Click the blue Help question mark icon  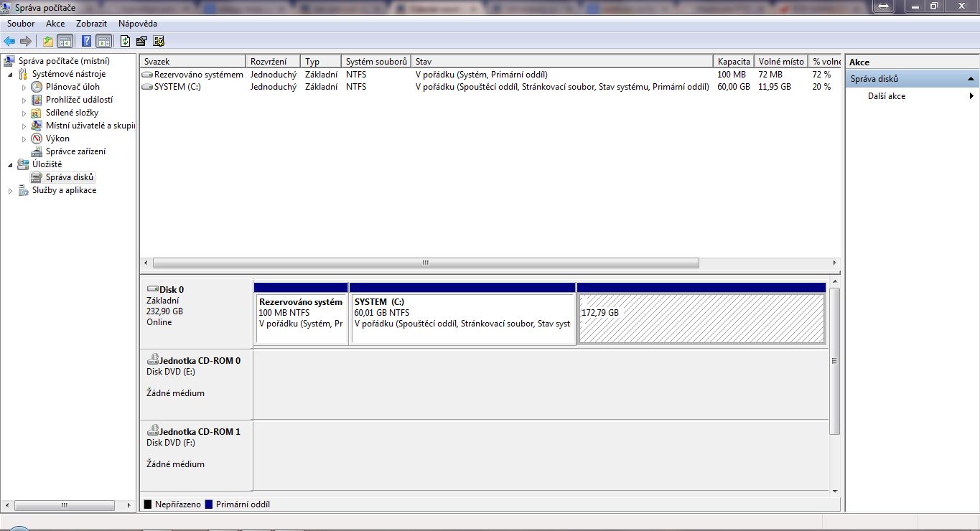(86, 41)
